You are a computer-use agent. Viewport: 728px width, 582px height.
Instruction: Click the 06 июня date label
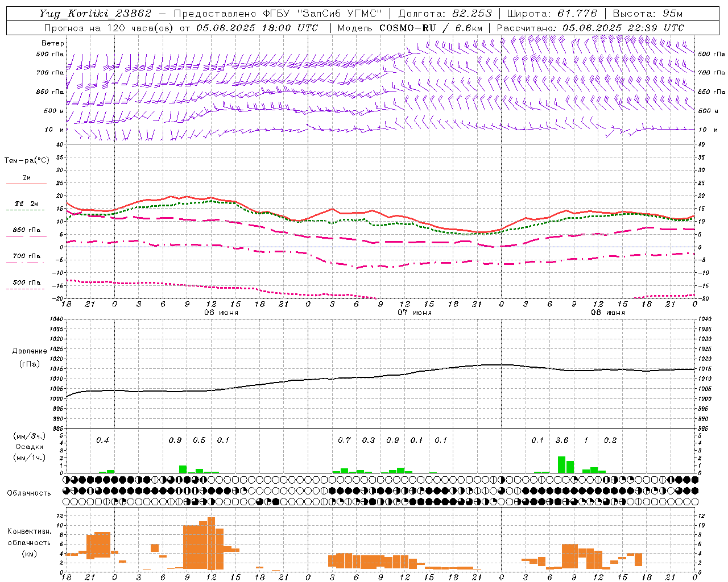pyautogui.click(x=221, y=313)
